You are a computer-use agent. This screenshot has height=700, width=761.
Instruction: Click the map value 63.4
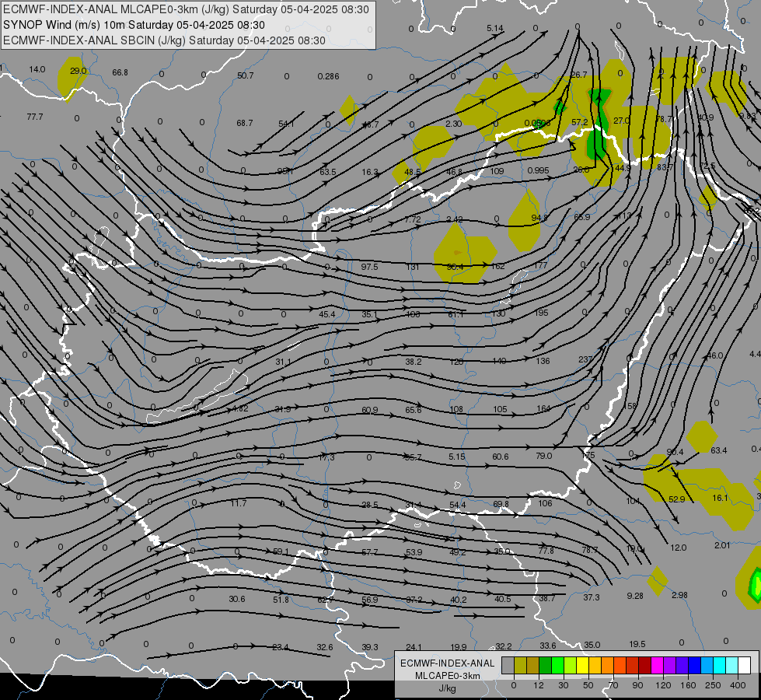(719, 450)
